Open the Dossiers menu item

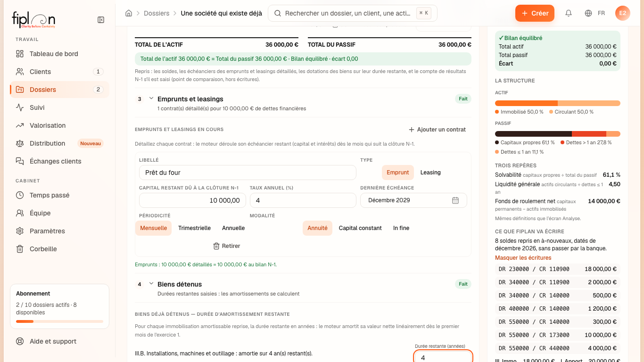(x=59, y=90)
